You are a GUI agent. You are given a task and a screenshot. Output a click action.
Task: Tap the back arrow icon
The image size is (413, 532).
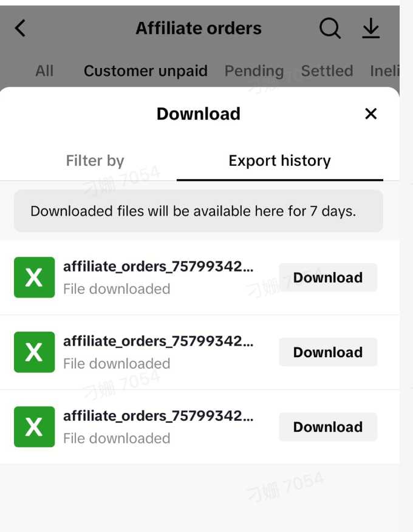tap(21, 28)
